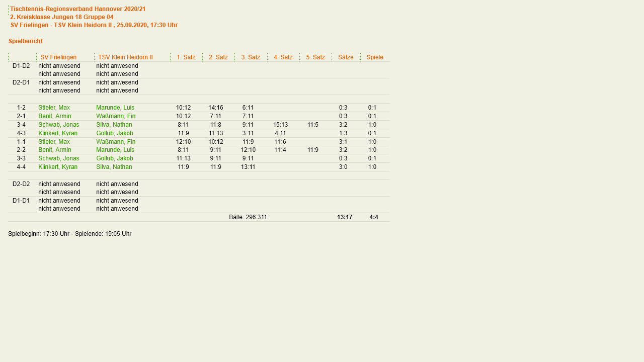644x362 pixels.
Task: Open Waßmann, Fin in the 2-1 match row
Action: point(116,116)
